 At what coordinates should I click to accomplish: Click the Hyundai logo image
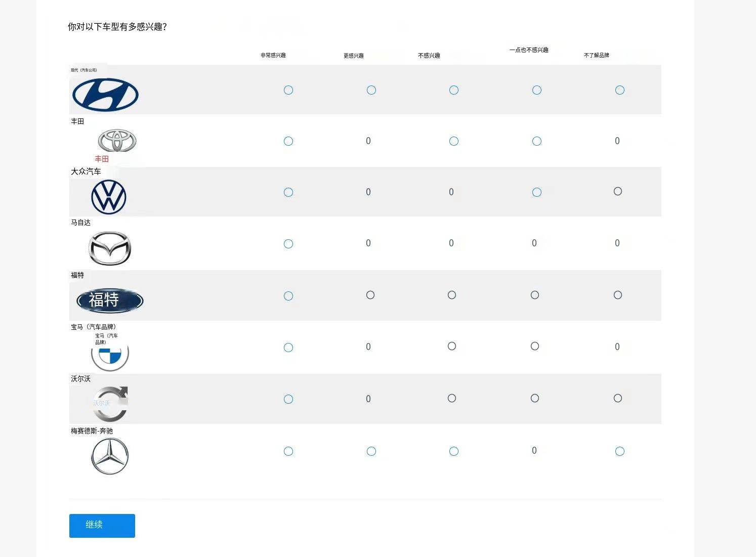click(105, 95)
